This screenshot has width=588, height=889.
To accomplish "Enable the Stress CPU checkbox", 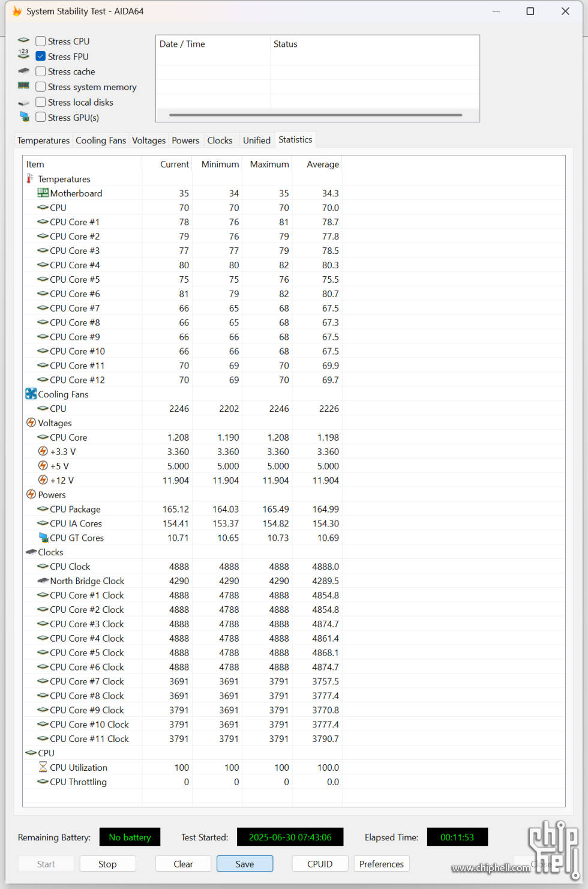I will tap(41, 41).
